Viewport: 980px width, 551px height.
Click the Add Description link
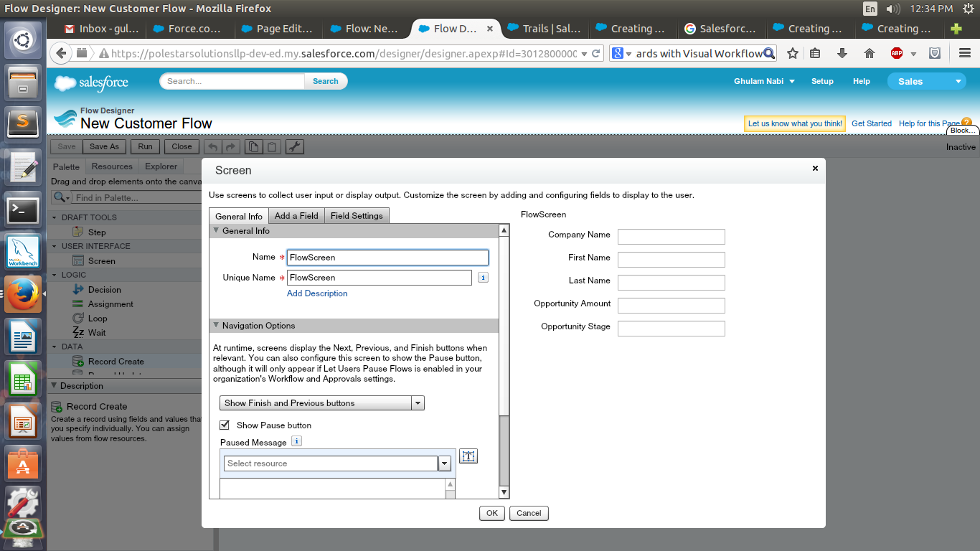coord(317,293)
